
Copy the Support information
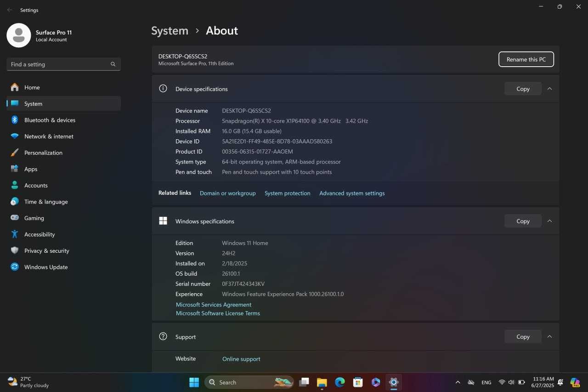(523, 336)
